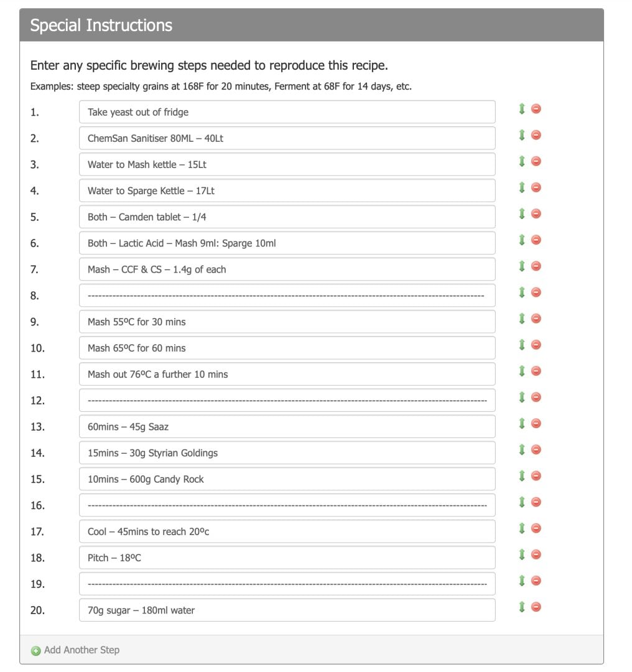The image size is (632, 672).
Task: Click reorder arrows for '60mins – 45g Saaz' step
Action: coord(522,423)
